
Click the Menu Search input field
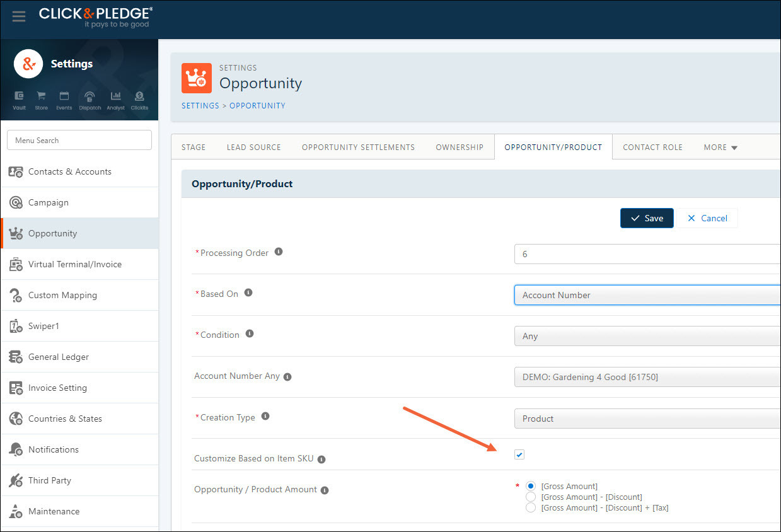pos(79,140)
